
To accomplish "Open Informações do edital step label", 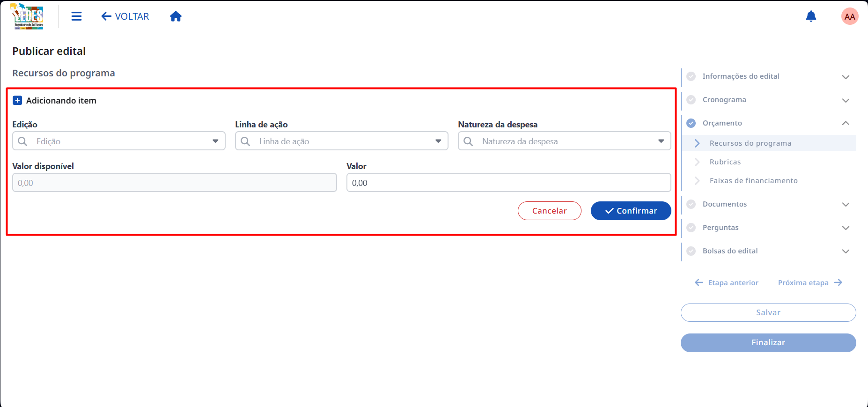I will (741, 76).
